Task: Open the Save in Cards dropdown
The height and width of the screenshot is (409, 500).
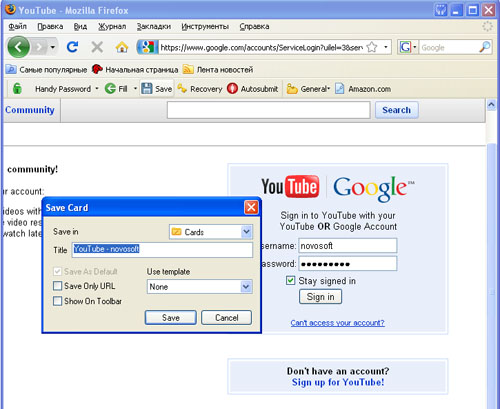Action: click(211, 232)
